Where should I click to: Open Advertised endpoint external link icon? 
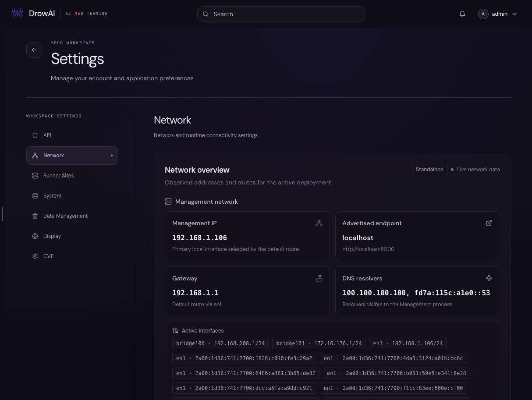tap(489, 223)
